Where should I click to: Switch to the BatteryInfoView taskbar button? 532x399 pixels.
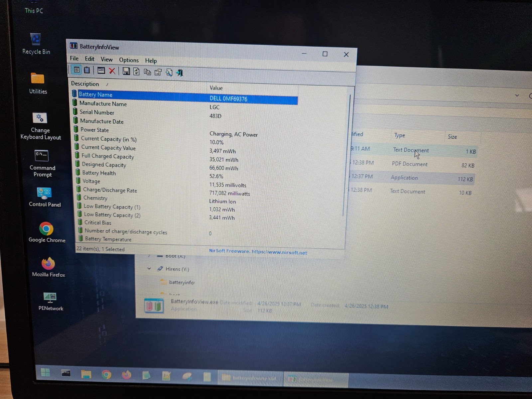tap(316, 379)
